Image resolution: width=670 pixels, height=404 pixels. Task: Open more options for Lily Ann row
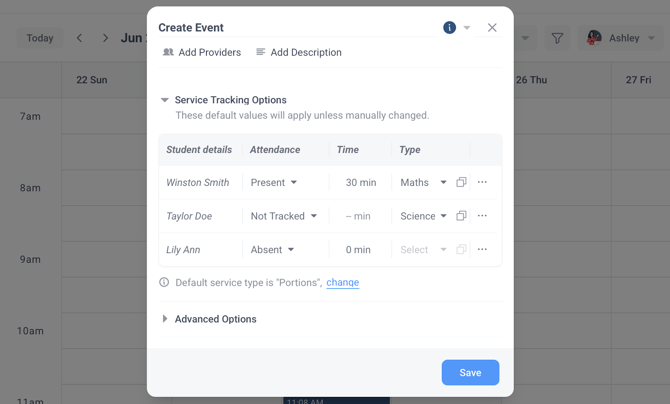pos(482,250)
